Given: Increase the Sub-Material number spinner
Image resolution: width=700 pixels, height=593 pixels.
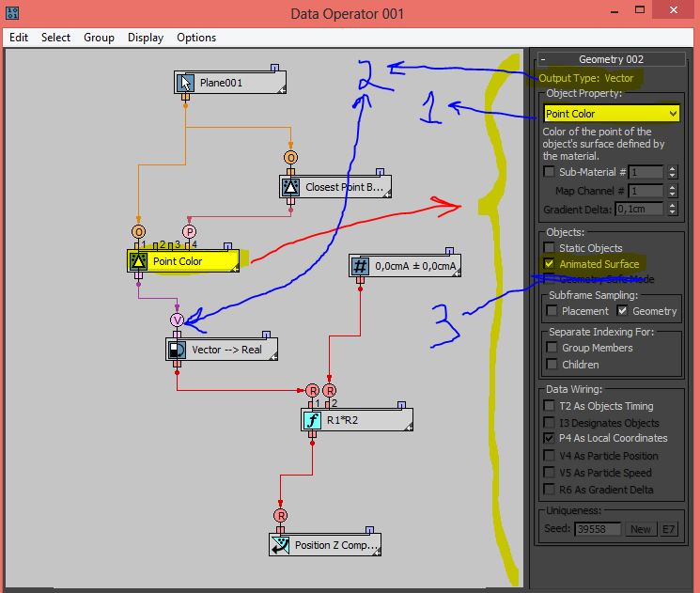Looking at the screenshot, I should (672, 168).
